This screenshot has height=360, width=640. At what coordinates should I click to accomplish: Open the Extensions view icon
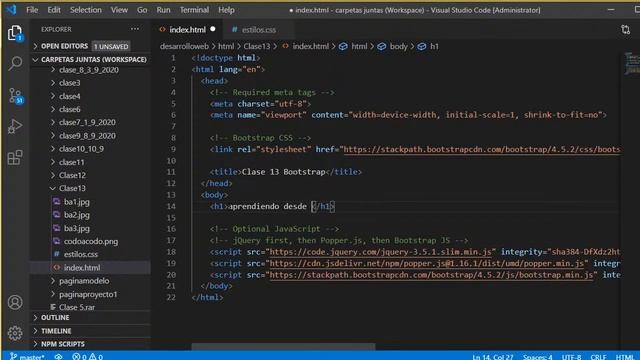[15, 157]
